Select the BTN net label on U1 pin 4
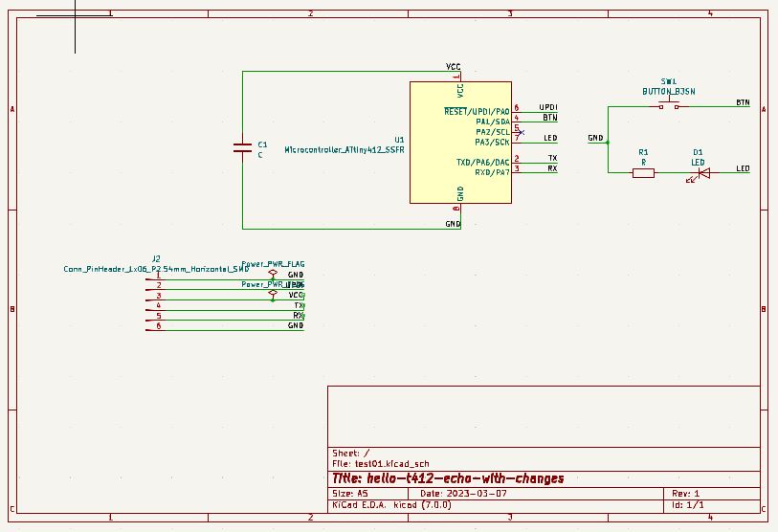 549,118
